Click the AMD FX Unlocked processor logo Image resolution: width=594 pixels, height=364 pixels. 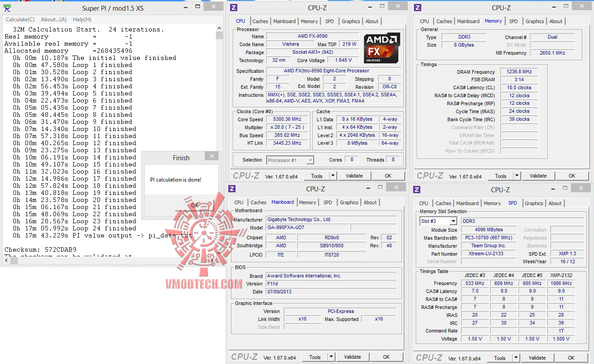(382, 47)
